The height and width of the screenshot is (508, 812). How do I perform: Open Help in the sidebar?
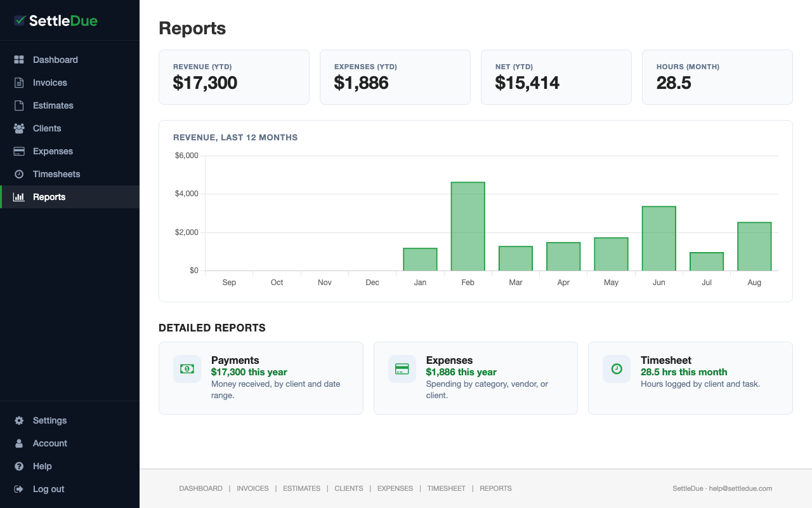coord(70,466)
